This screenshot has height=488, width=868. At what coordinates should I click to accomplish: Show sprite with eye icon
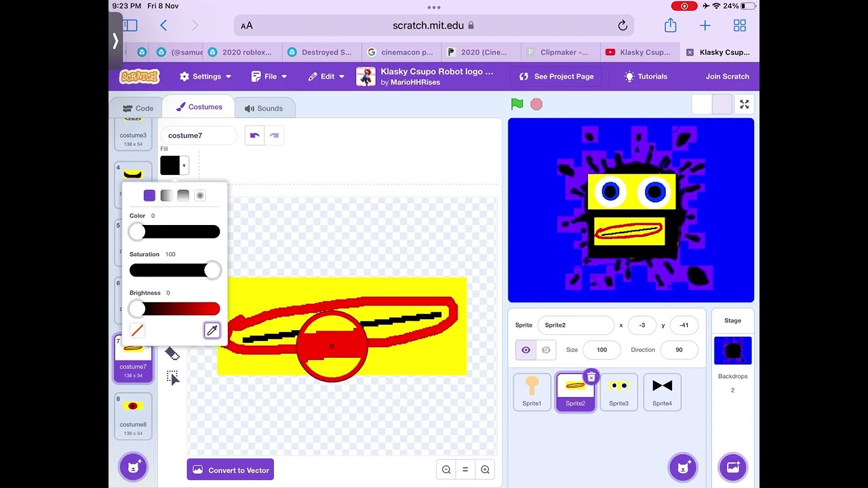[x=526, y=350]
